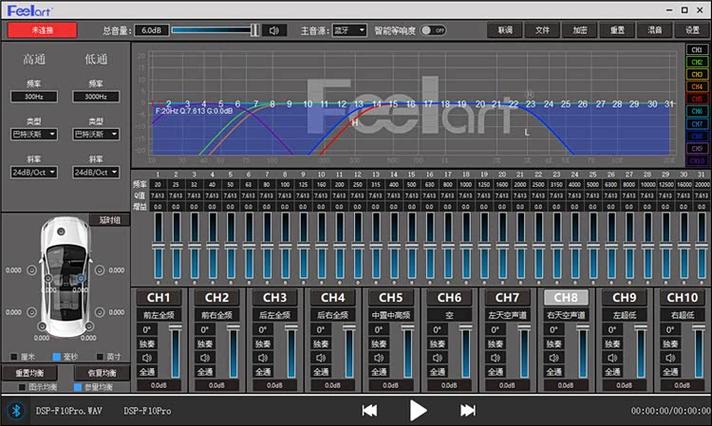712x426 pixels.
Task: Click the Bluetooth icon in bottom bar
Action: 16,411
